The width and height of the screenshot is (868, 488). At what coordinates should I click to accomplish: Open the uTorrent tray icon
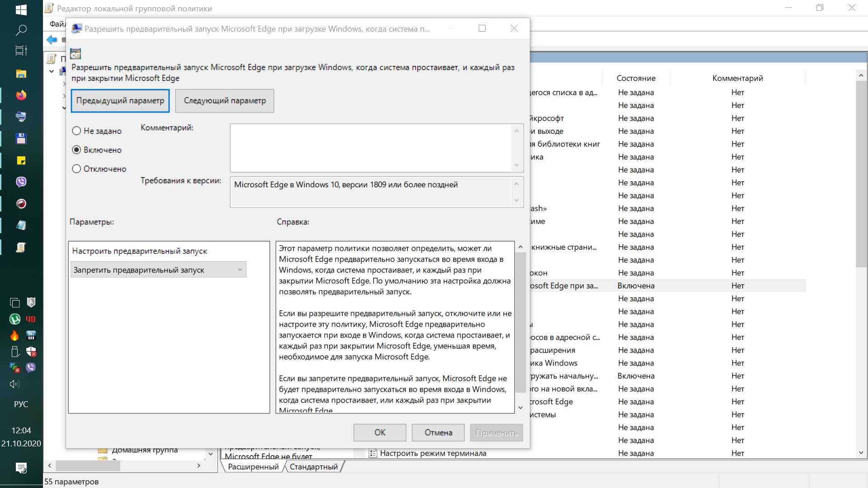(14, 319)
